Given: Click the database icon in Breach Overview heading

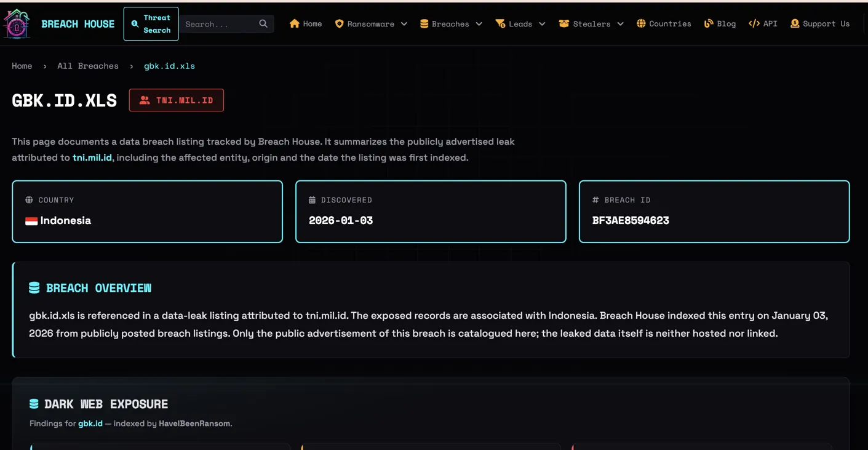Looking at the screenshot, I should pyautogui.click(x=34, y=287).
